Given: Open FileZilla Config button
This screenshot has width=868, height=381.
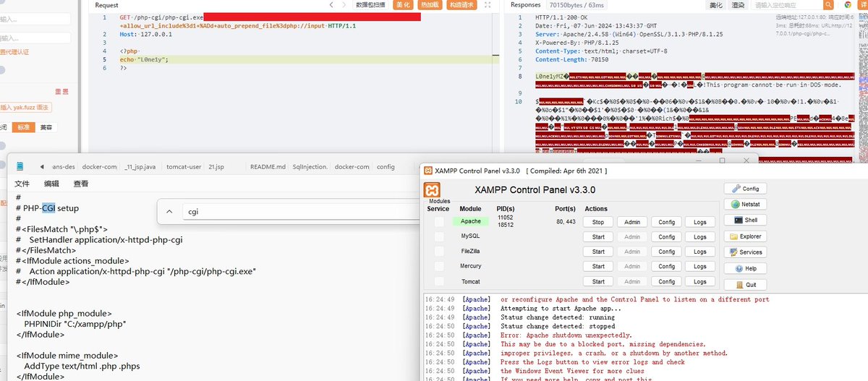Looking at the screenshot, I should [666, 252].
